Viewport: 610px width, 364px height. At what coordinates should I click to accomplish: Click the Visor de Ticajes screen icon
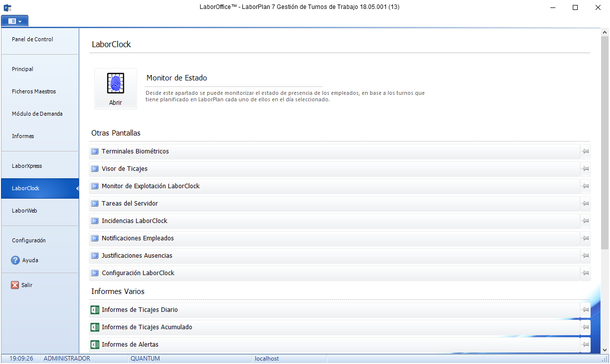click(x=95, y=169)
